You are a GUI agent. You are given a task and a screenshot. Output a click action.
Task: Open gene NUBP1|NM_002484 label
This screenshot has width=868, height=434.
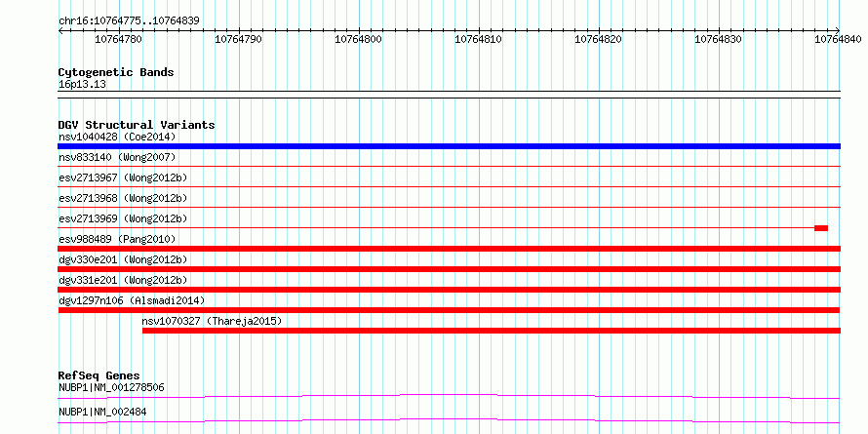pyautogui.click(x=102, y=413)
